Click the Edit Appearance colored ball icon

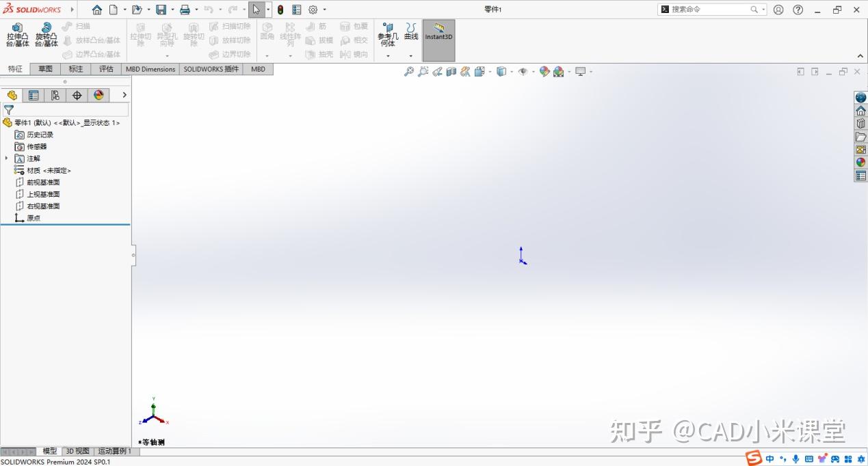544,71
